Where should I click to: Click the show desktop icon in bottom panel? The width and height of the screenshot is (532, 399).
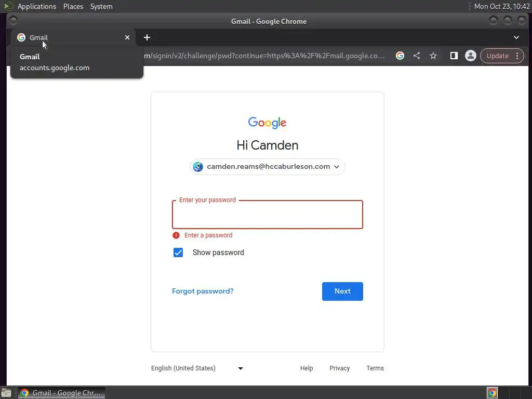[x=6, y=393]
